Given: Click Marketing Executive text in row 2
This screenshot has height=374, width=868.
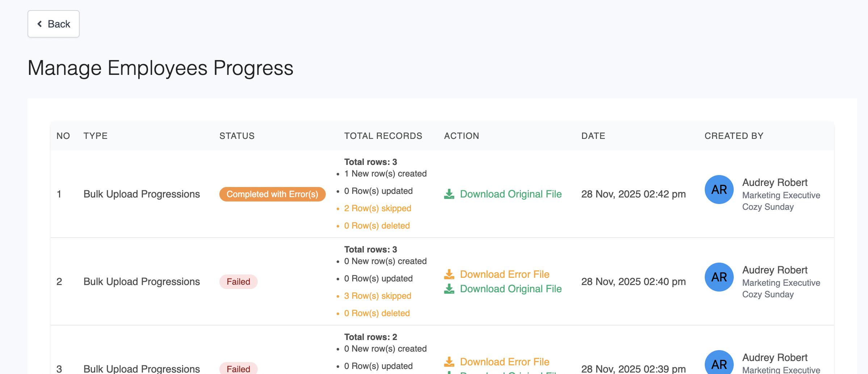Looking at the screenshot, I should coord(781,283).
